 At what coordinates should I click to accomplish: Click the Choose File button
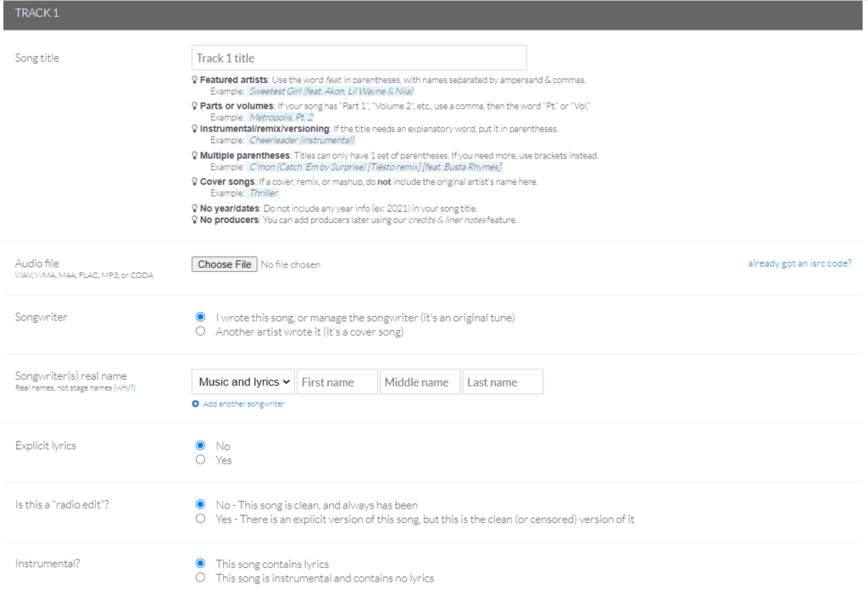pyautogui.click(x=224, y=264)
